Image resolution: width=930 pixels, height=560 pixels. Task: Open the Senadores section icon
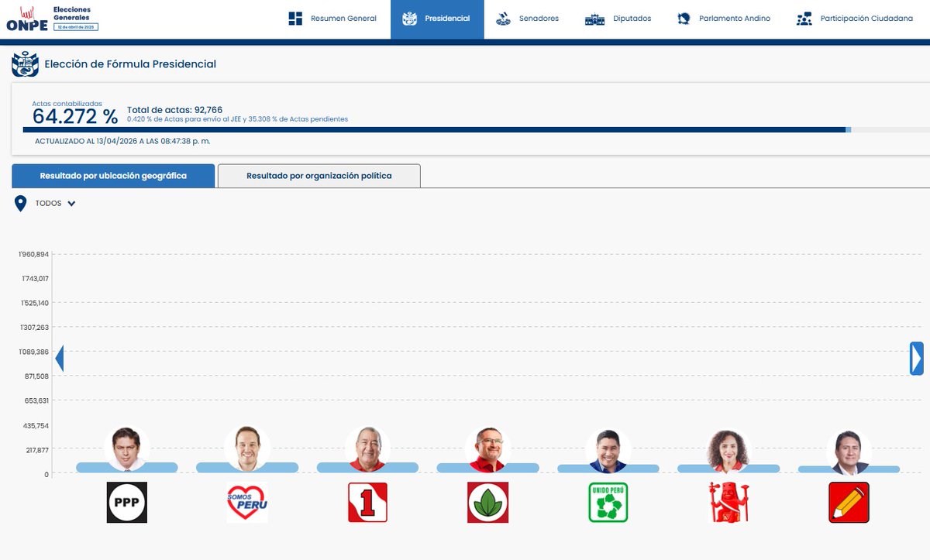[x=504, y=18]
